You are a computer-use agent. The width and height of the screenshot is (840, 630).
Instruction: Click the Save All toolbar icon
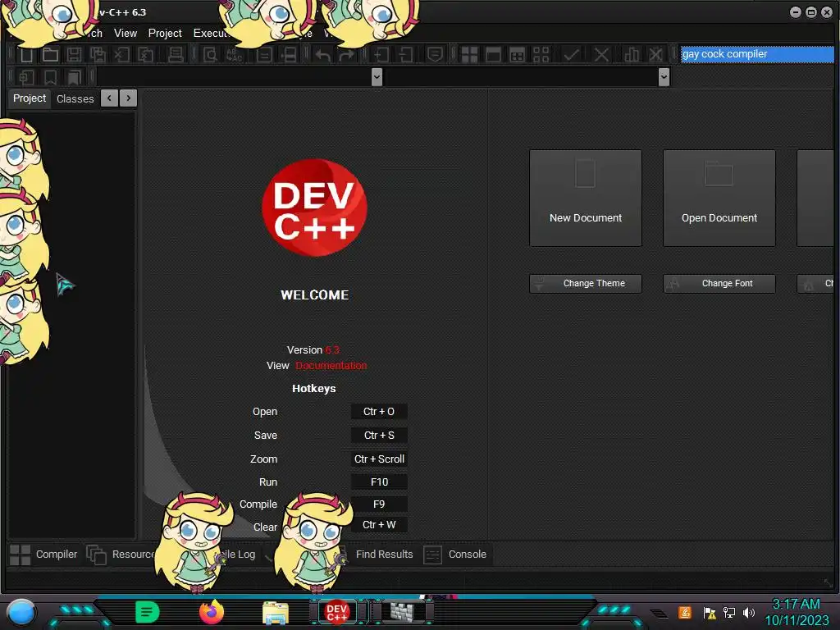(x=98, y=55)
